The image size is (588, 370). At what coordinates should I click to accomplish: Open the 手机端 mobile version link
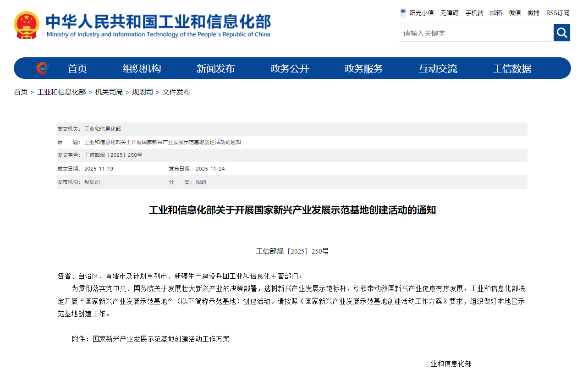(474, 13)
